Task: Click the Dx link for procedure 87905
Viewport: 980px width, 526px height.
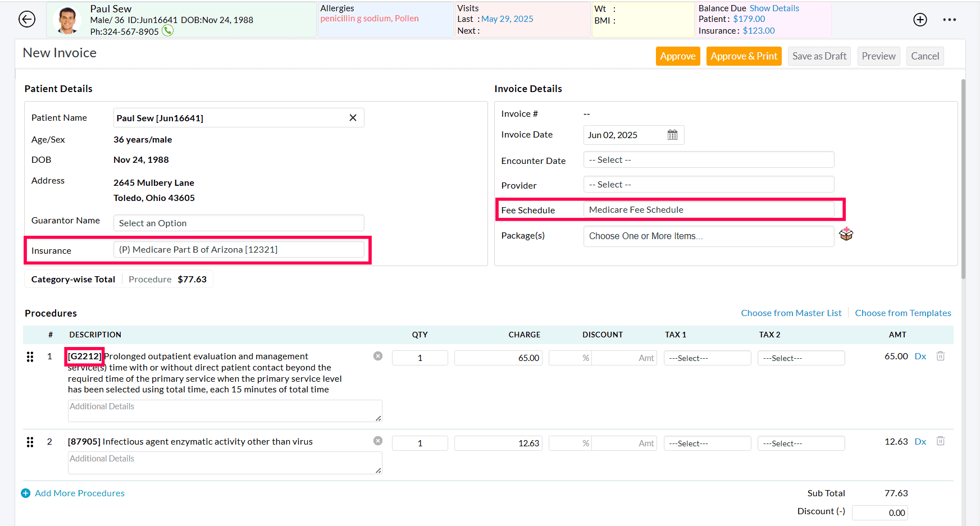Action: point(920,442)
